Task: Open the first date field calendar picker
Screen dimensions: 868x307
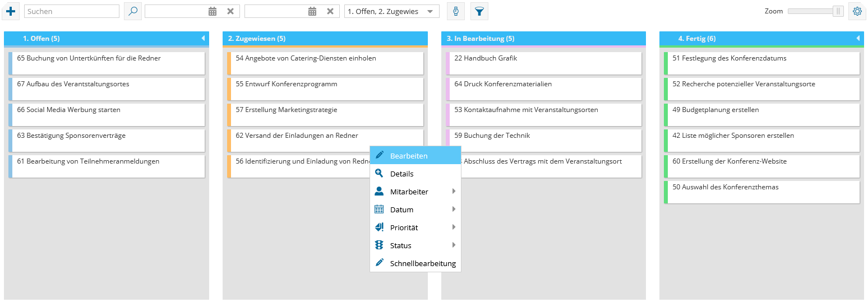Action: (x=213, y=11)
